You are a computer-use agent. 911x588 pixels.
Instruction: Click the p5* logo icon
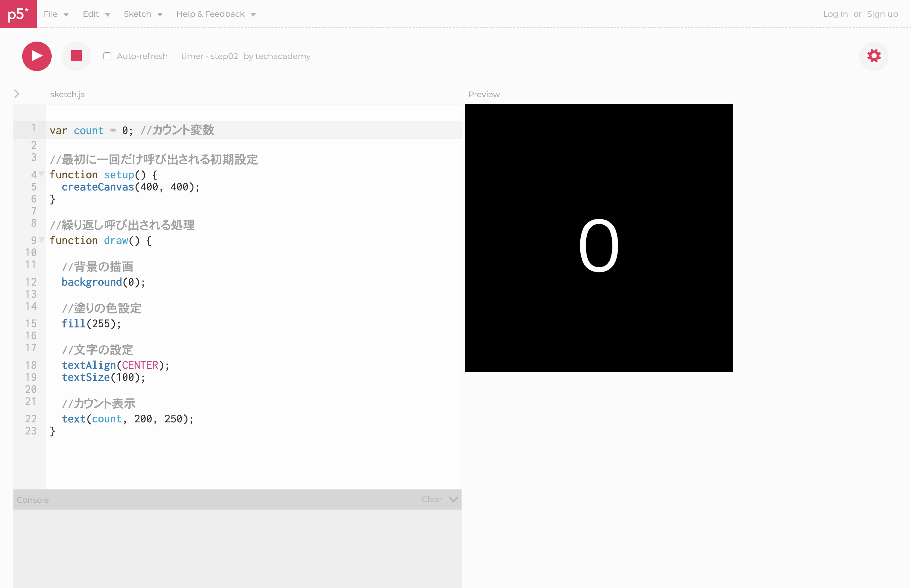18,14
